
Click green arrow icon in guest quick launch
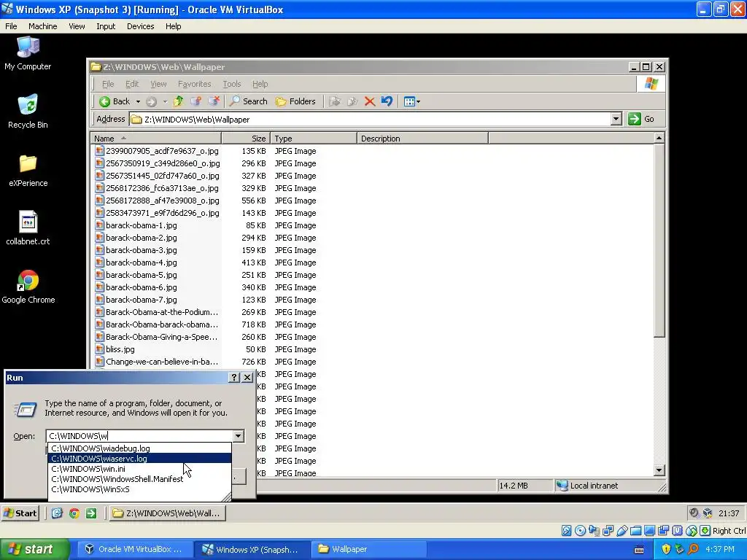click(91, 513)
